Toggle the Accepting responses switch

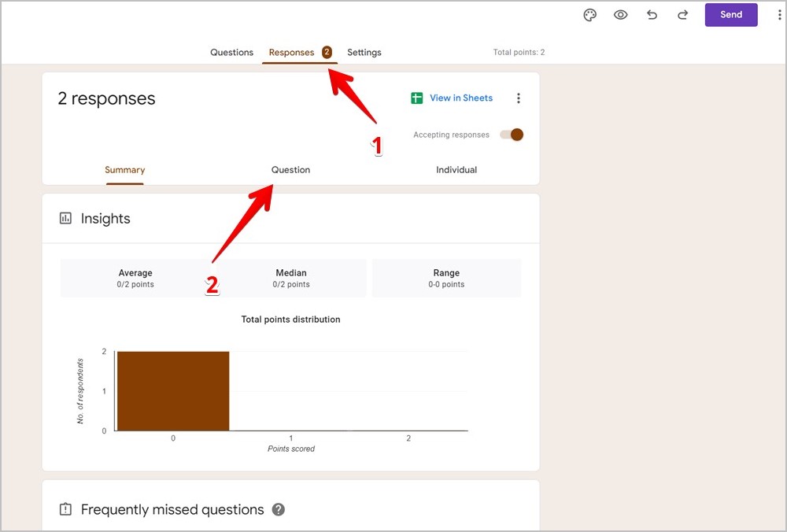pyautogui.click(x=512, y=135)
